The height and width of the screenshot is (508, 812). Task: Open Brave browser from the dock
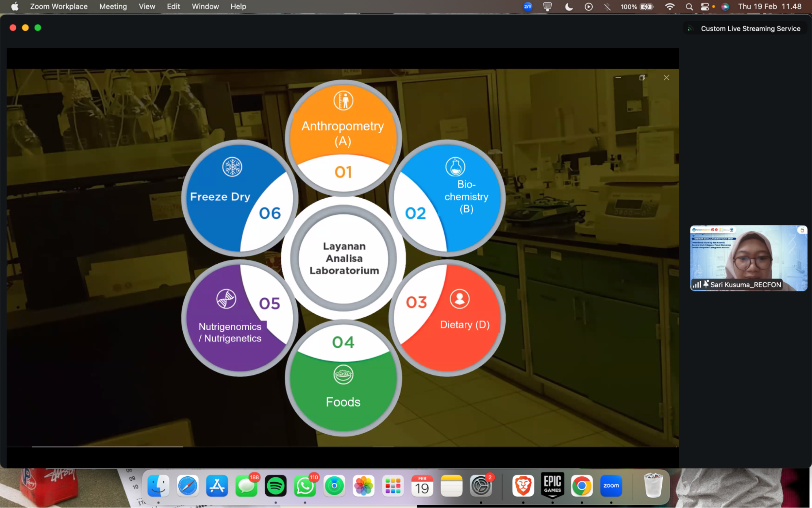pos(523,486)
